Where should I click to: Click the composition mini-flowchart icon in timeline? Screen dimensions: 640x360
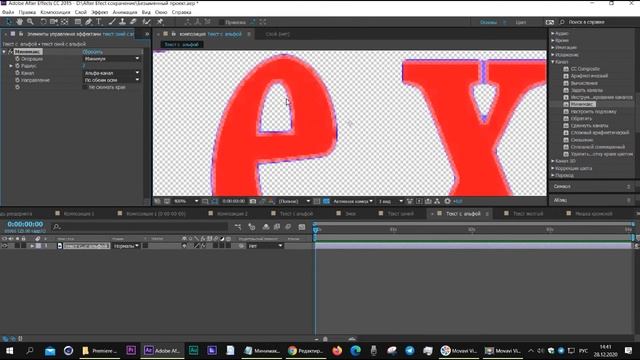point(238,227)
